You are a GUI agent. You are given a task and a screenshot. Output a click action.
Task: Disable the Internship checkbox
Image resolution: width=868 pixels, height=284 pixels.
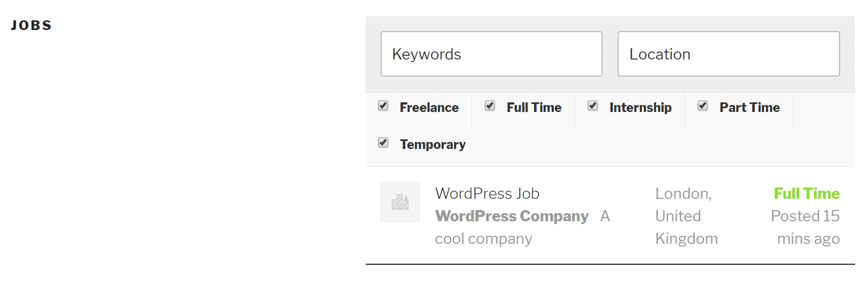point(593,106)
